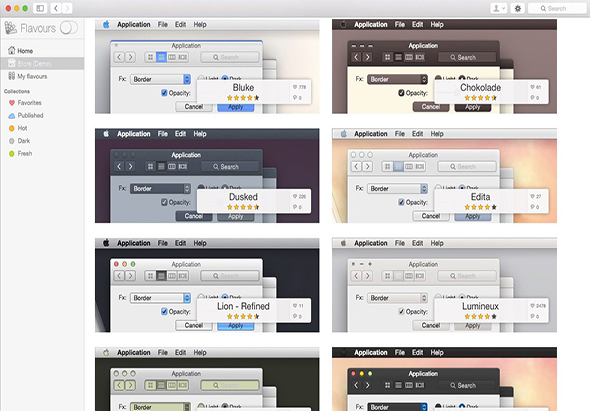Open the gear settings button
This screenshot has width=590, height=411.
[x=518, y=8]
